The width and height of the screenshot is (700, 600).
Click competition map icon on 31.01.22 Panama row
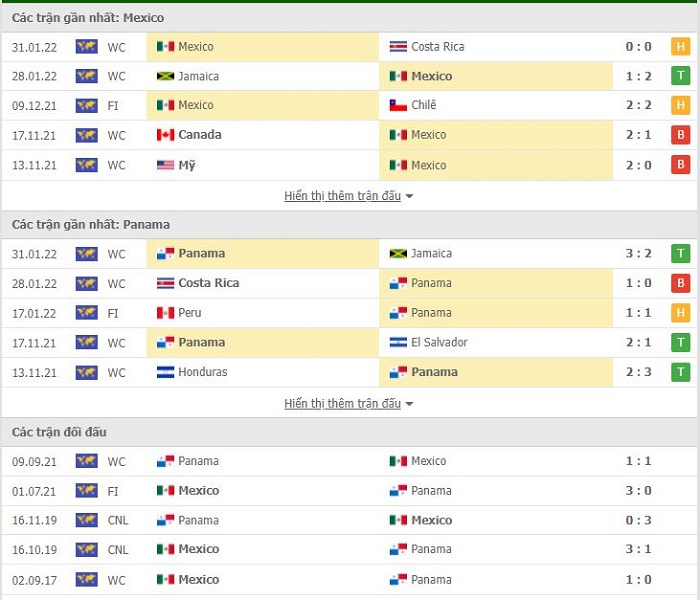[87, 254]
